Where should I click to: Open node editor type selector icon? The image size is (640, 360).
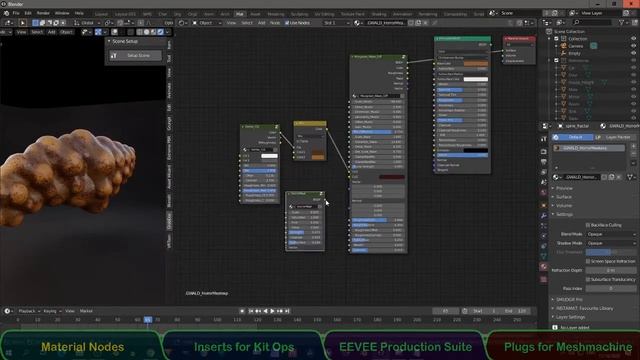[182, 23]
